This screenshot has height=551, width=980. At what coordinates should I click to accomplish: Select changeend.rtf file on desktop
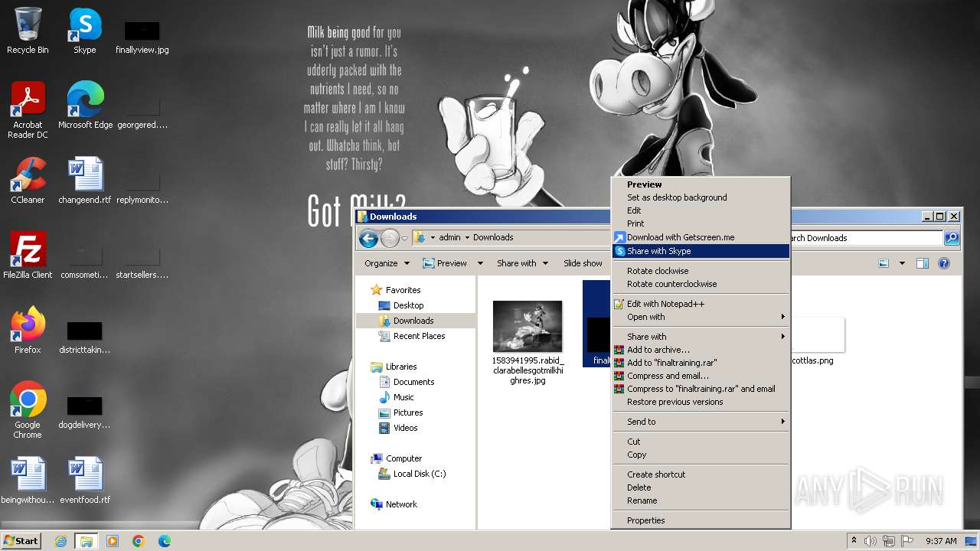[85, 181]
